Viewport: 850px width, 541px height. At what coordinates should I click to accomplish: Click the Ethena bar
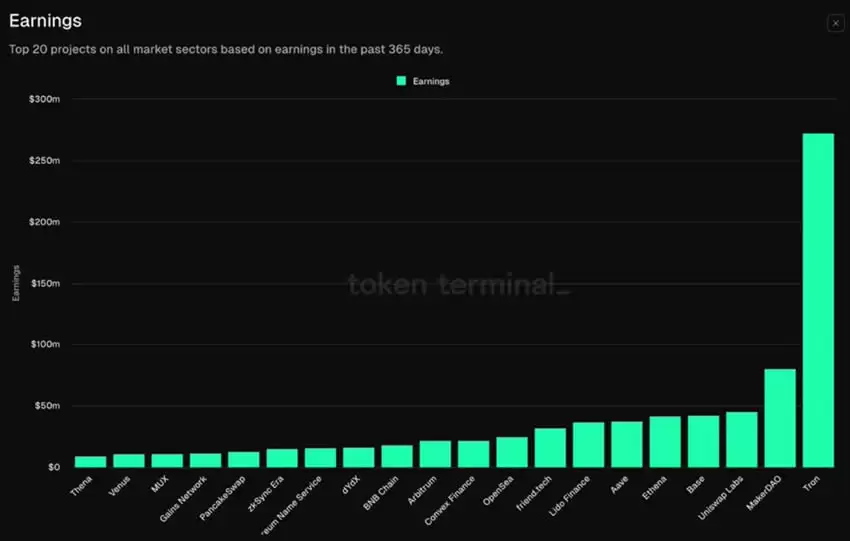(x=665, y=442)
